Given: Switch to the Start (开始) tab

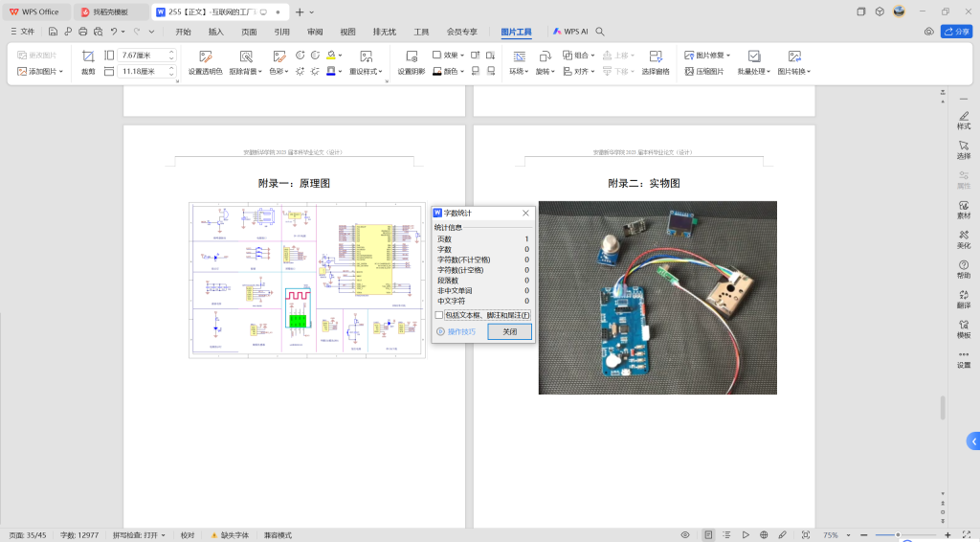Looking at the screenshot, I should (183, 32).
